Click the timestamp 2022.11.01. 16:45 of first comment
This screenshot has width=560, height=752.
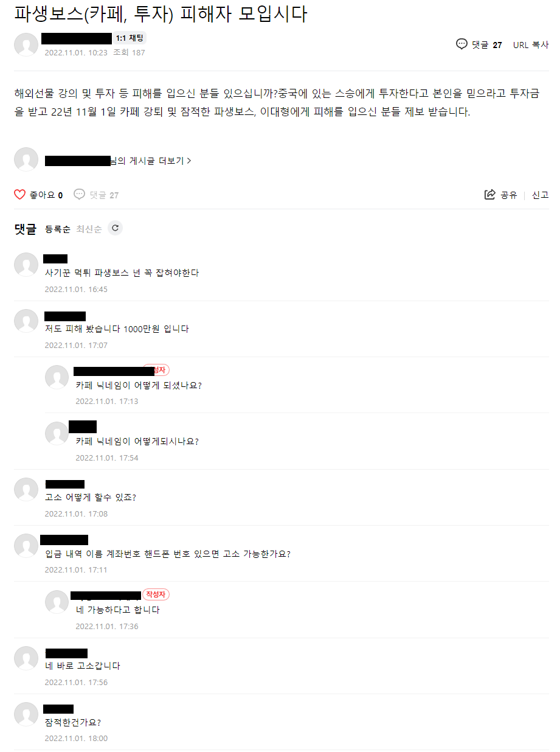(76, 289)
